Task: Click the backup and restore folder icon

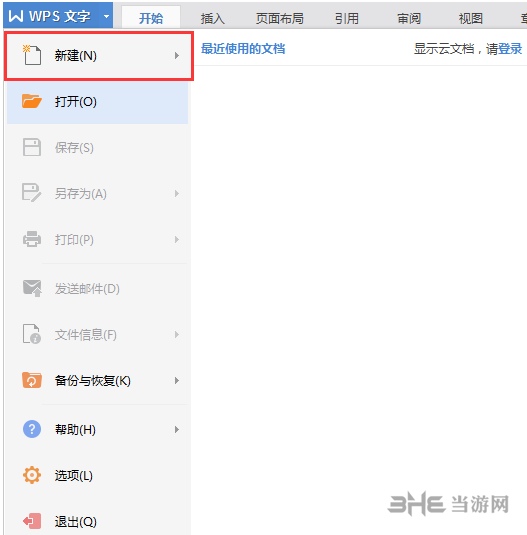Action: (x=32, y=380)
